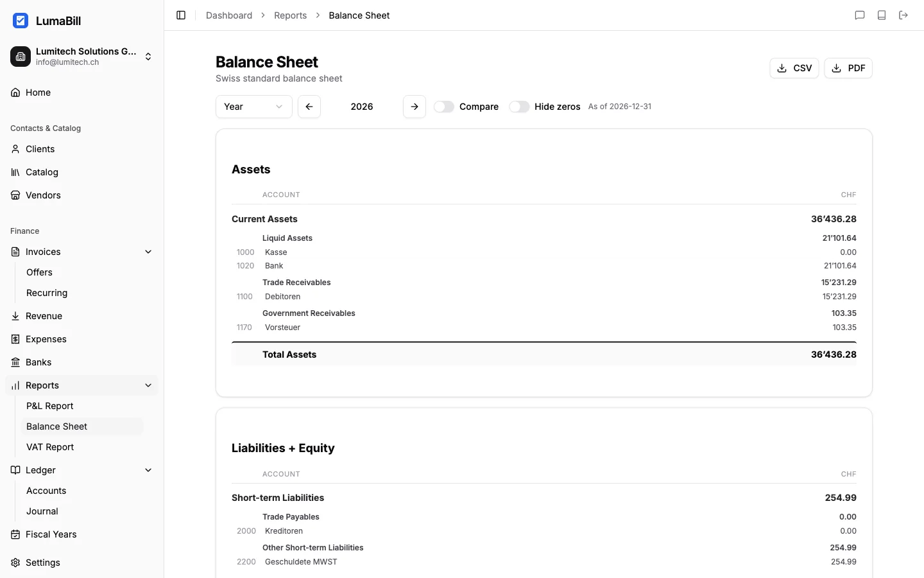Open the Lumitech Solutions organization switcher
924x578 pixels.
coord(82,57)
